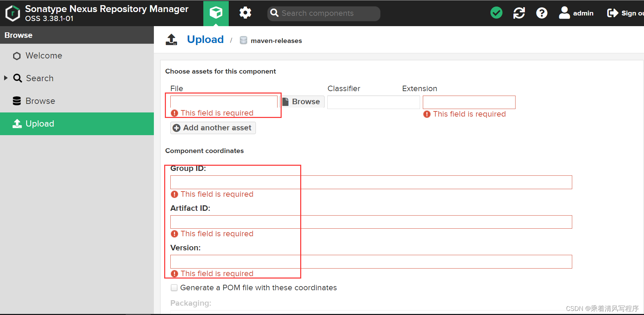The image size is (644, 315).
Task: Open Browse in the sidebar
Action: point(77,101)
